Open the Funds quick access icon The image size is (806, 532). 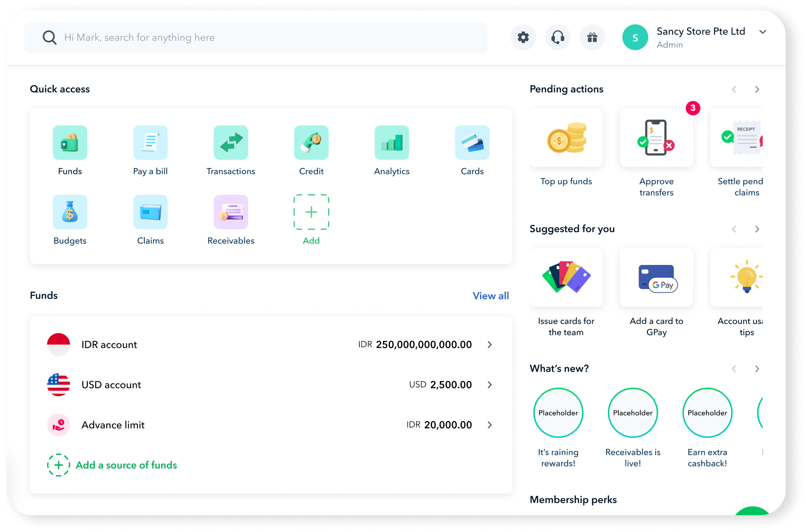point(70,143)
